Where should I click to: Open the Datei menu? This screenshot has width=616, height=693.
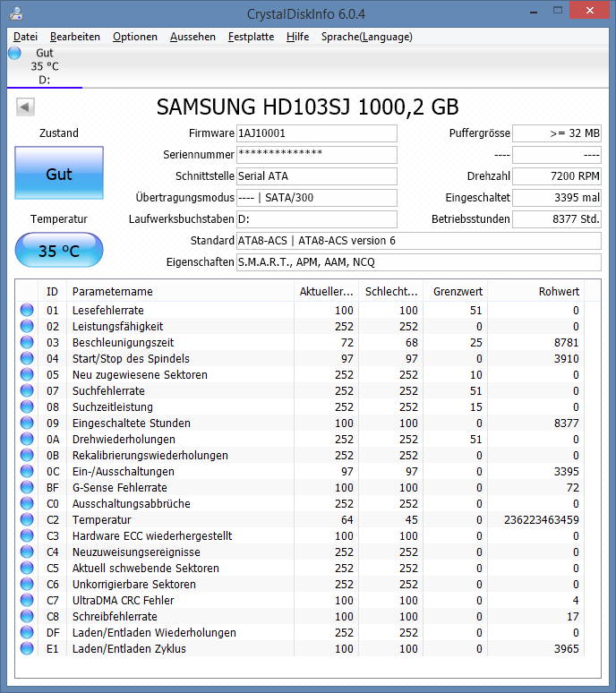point(25,37)
